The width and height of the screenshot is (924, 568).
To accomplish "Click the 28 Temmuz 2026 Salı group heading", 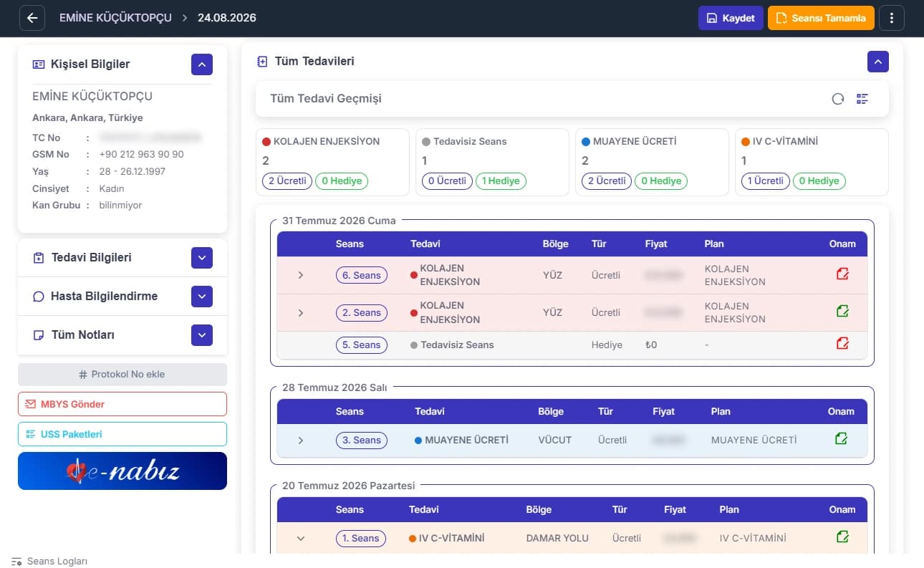I will point(335,388).
